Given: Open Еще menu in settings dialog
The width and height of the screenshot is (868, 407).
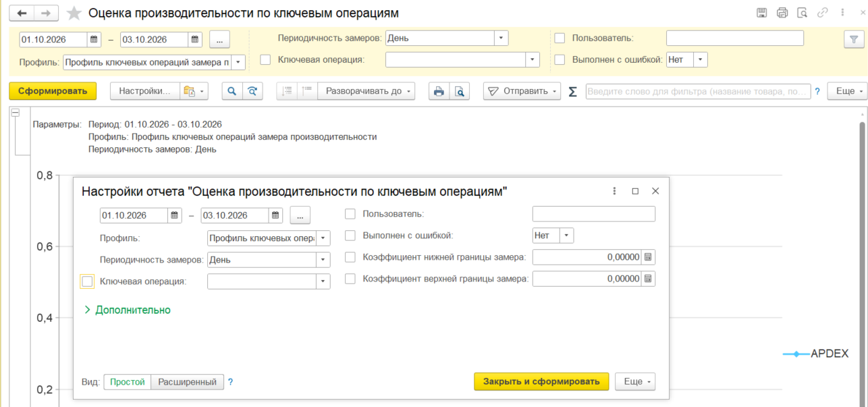Looking at the screenshot, I should [x=635, y=381].
